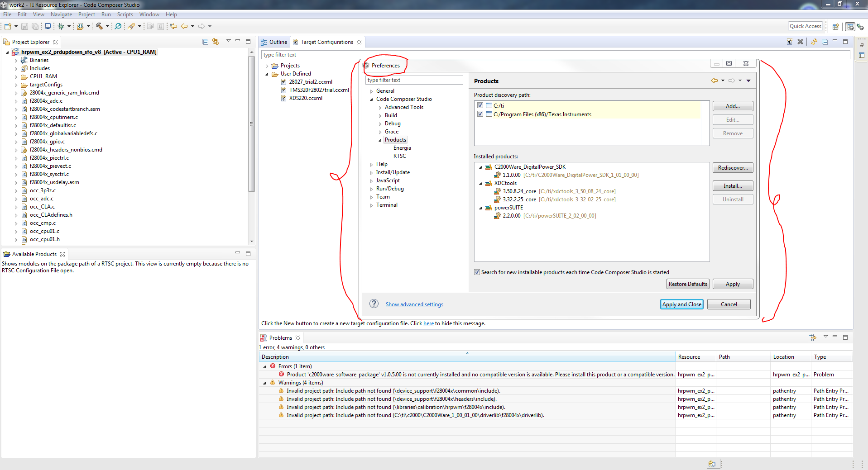Screen dimensions: 868x470
Task: Select the occ_CLA.c file
Action: pos(42,207)
